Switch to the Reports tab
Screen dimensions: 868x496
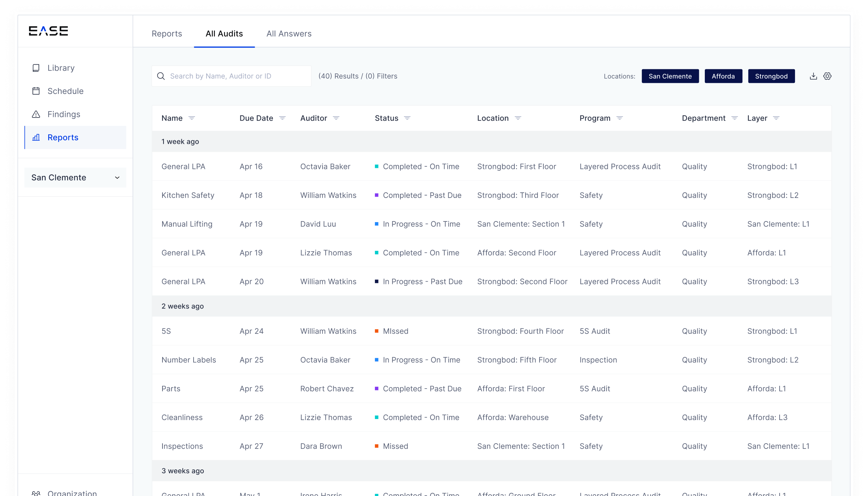click(x=167, y=34)
